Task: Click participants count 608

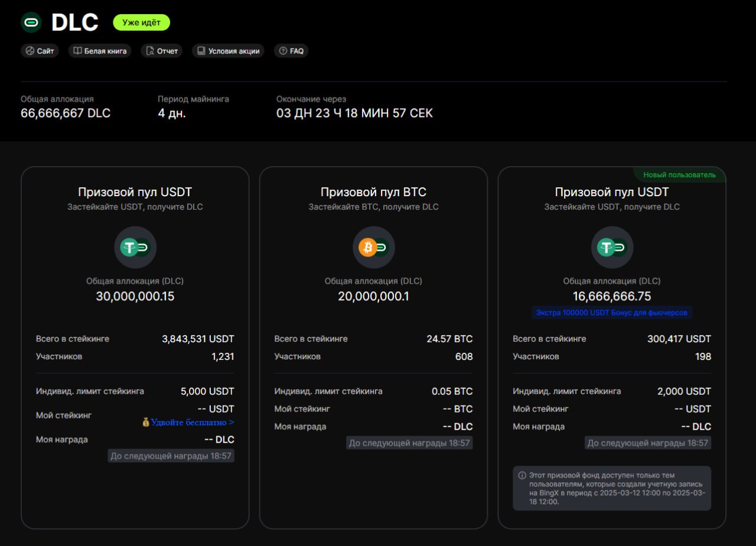Action: point(464,357)
